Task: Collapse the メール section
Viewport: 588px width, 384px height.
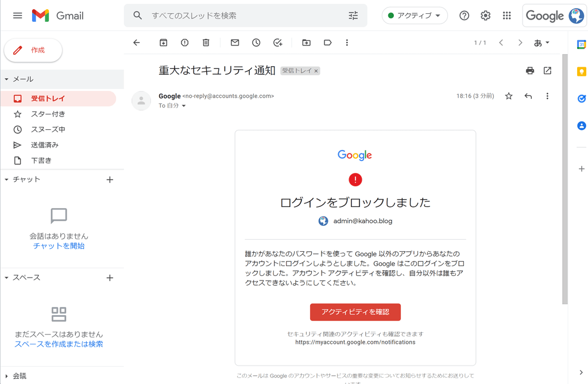Action: 6,79
